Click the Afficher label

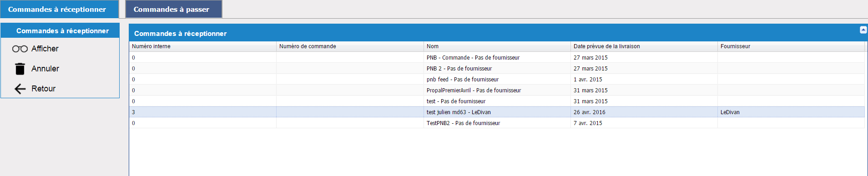pos(45,49)
